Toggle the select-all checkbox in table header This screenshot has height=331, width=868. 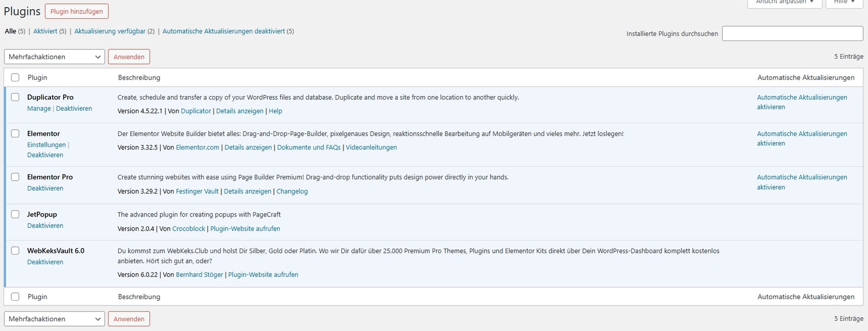pos(15,78)
